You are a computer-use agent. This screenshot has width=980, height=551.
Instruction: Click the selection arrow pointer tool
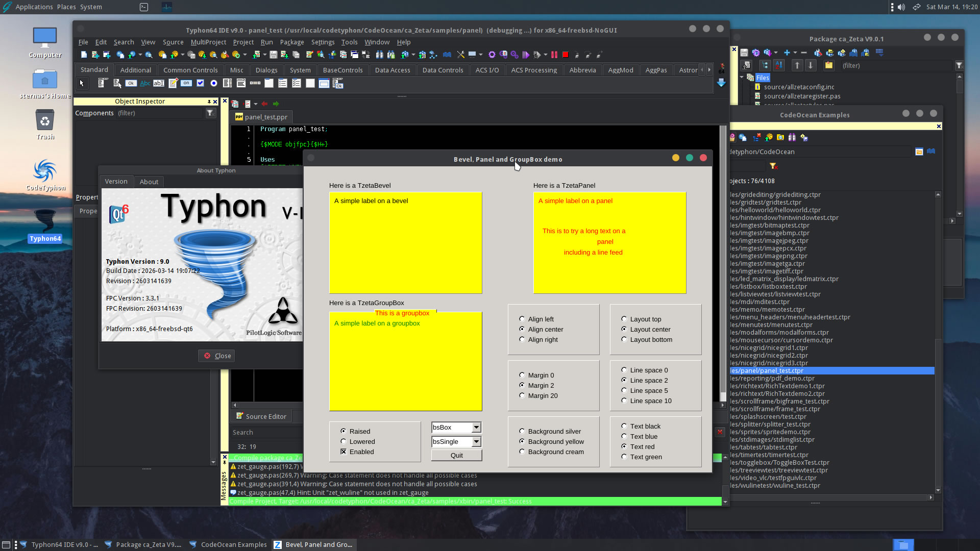point(82,83)
